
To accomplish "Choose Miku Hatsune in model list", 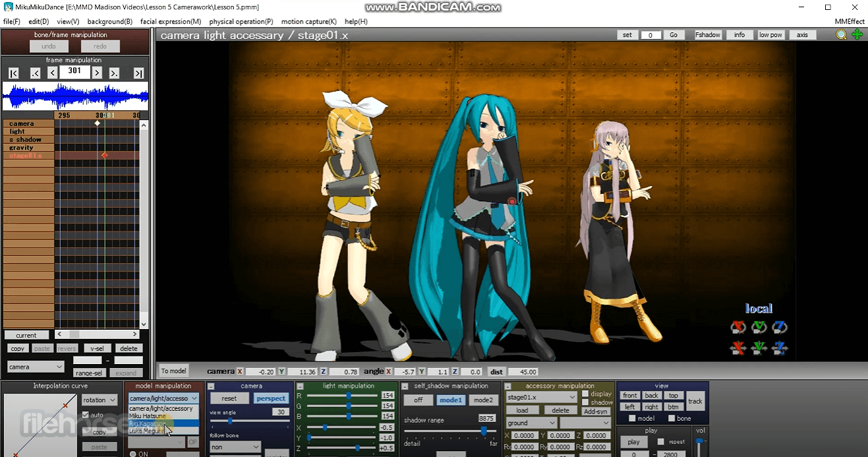I will point(163,415).
